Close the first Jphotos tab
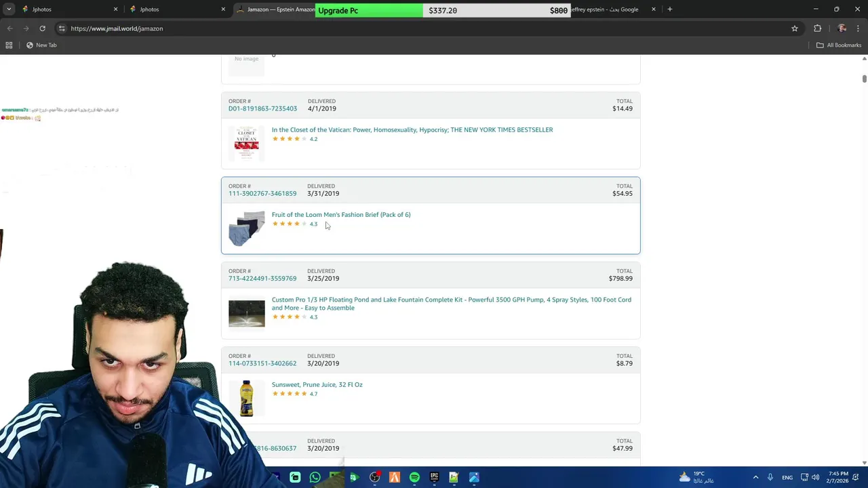This screenshot has width=868, height=488. (x=115, y=9)
